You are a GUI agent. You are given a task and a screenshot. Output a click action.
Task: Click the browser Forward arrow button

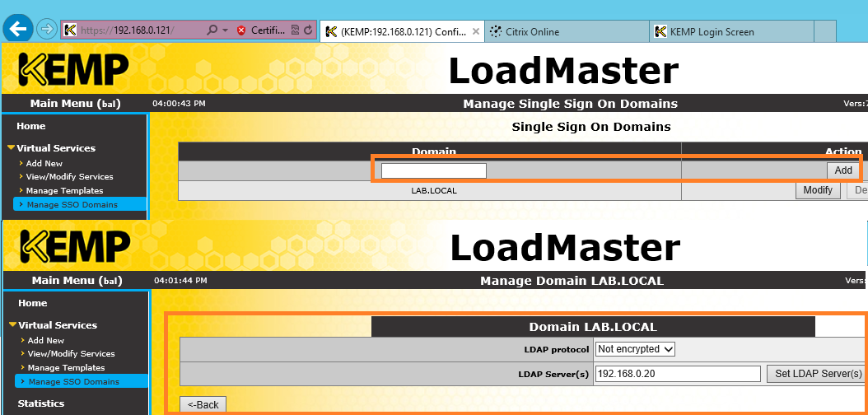[x=47, y=30]
